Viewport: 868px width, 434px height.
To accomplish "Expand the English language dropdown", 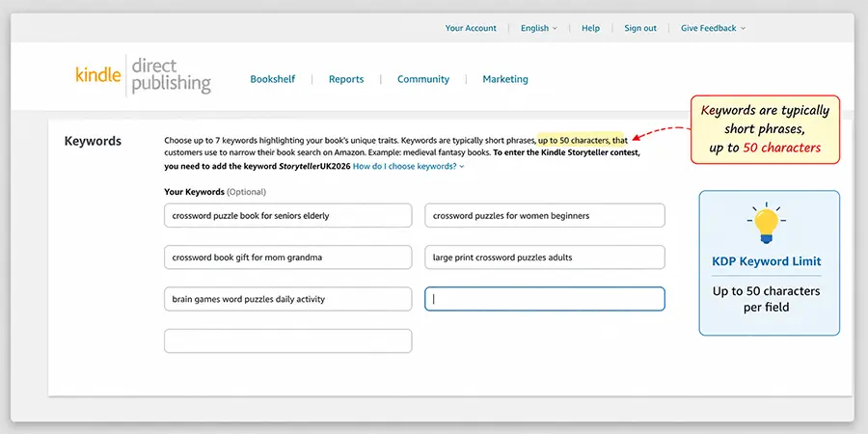I will click(x=538, y=28).
